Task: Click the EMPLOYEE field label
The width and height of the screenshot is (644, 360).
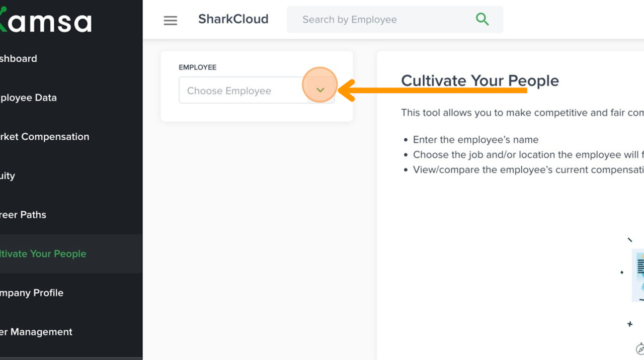Action: pos(197,67)
